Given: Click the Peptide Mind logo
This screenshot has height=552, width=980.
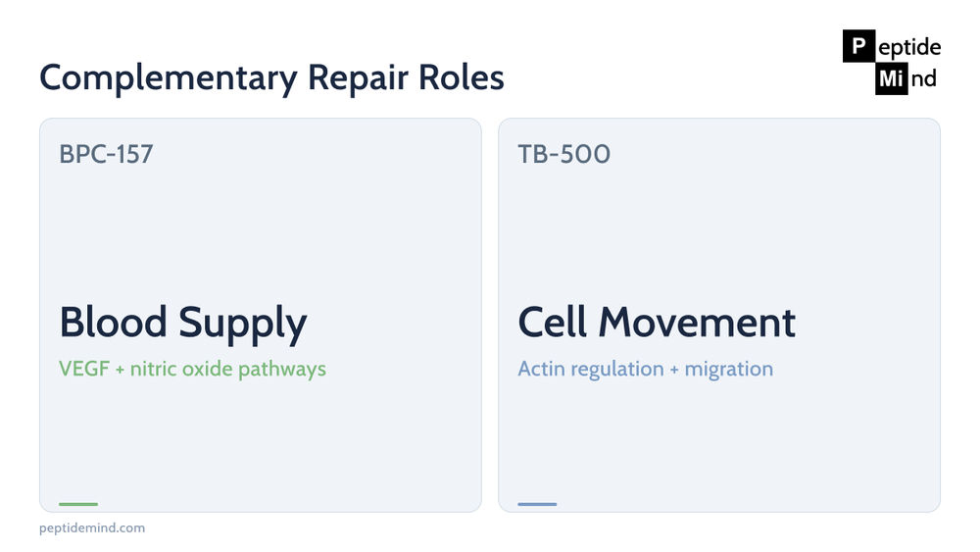Looking at the screenshot, I should click(x=892, y=63).
